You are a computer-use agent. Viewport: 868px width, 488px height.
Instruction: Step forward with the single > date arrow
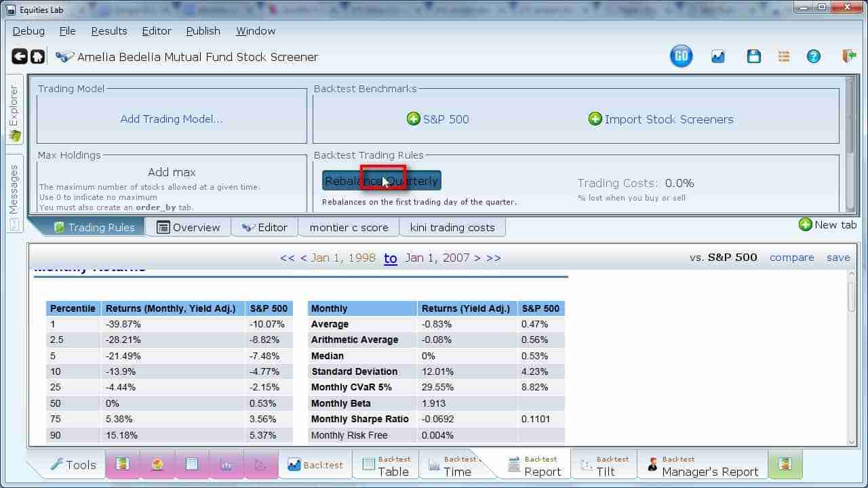(x=477, y=258)
